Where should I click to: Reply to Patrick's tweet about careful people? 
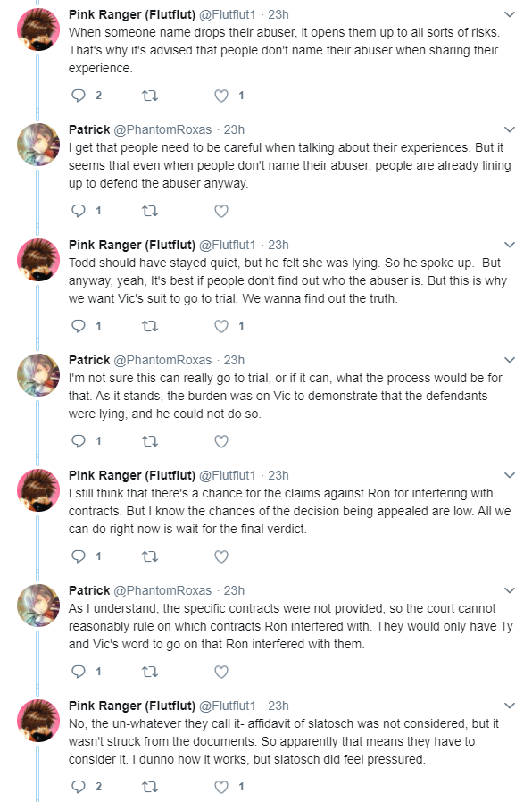[79, 211]
